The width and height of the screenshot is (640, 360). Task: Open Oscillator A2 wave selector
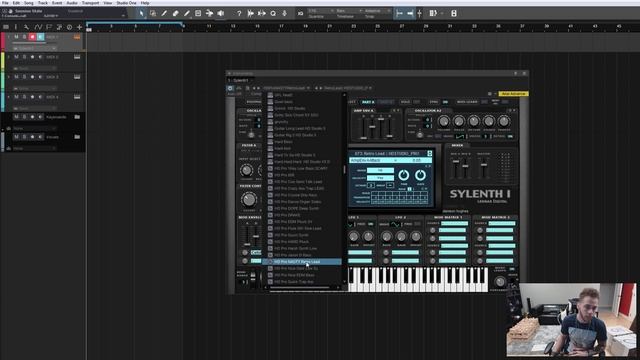click(460, 136)
